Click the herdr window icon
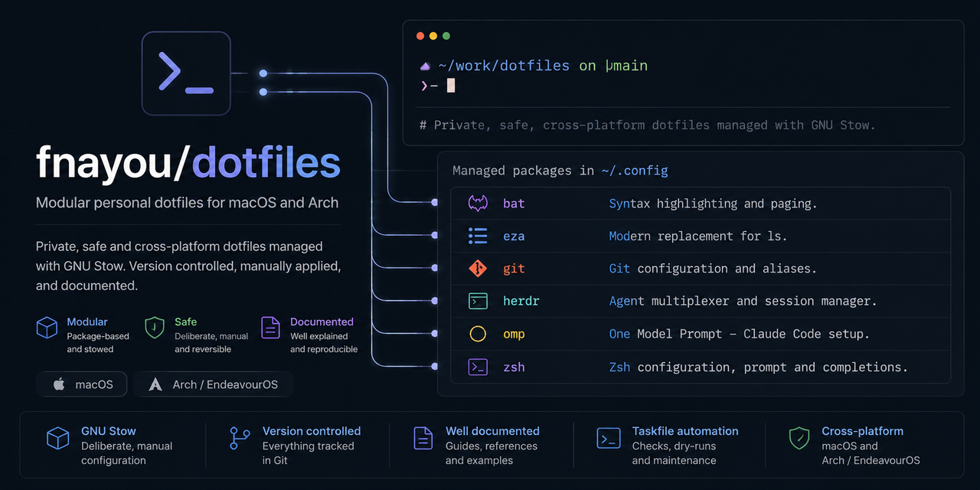 point(478,301)
